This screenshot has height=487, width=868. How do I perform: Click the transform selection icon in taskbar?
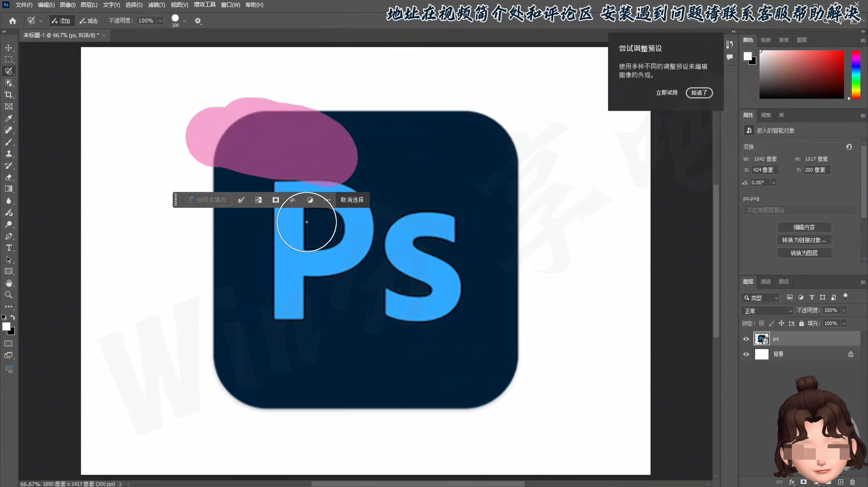tap(259, 200)
